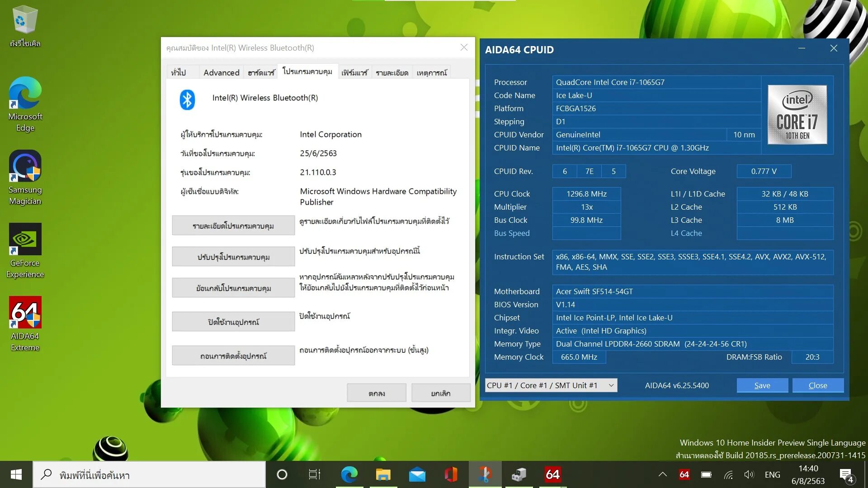The image size is (868, 488).
Task: Click the BIOS Version value V1.14
Action: click(693, 305)
